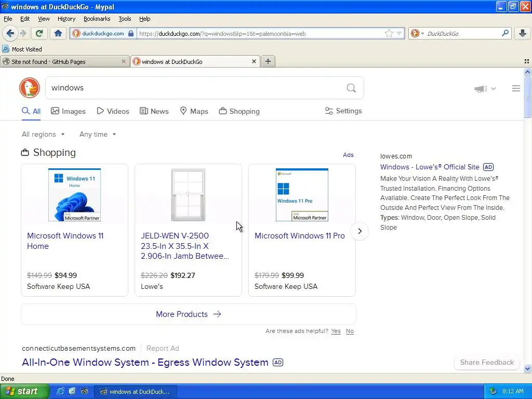Image resolution: width=532 pixels, height=399 pixels.
Task: Open the Downloads arrow button
Action: point(523,33)
